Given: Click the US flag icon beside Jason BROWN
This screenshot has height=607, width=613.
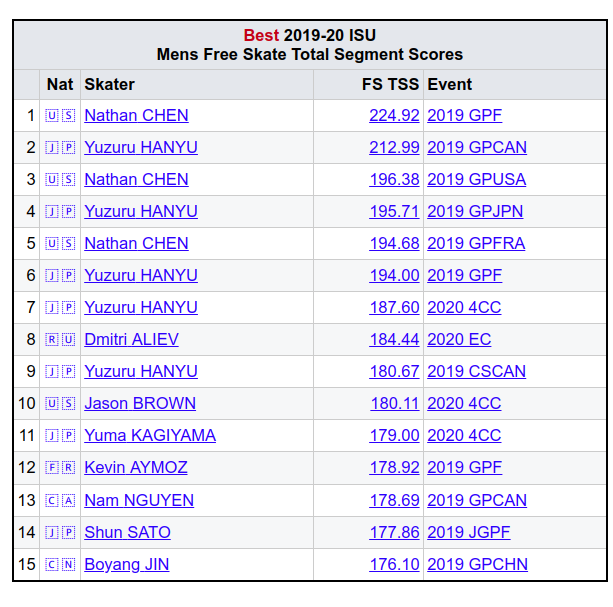Looking at the screenshot, I should (60, 404).
